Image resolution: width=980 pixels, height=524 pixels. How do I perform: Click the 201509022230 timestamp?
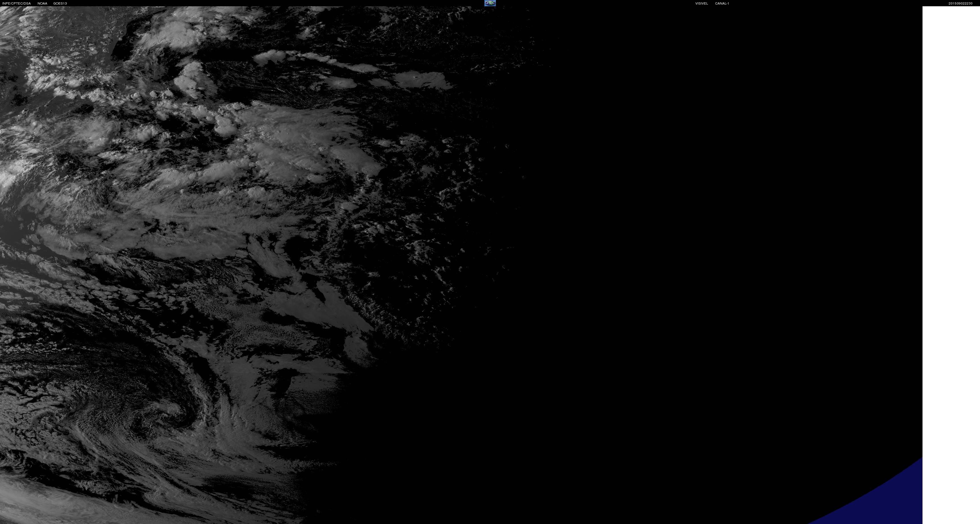click(960, 3)
